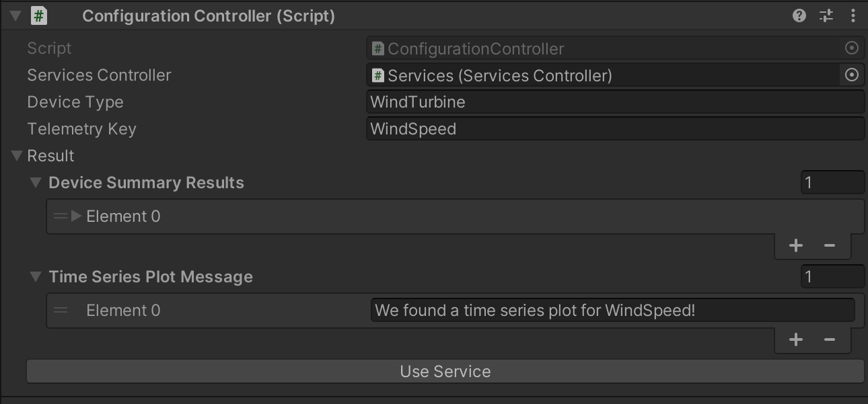The width and height of the screenshot is (868, 404).
Task: Click the Time Series Plot Message text field
Action: point(612,310)
